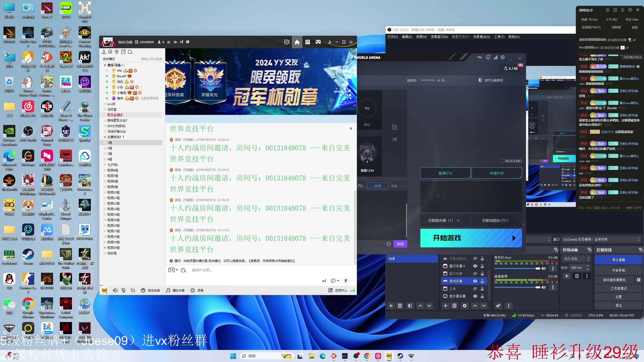Select the 治疗室 channel in the list
This screenshot has height=362, width=644.
[112, 109]
